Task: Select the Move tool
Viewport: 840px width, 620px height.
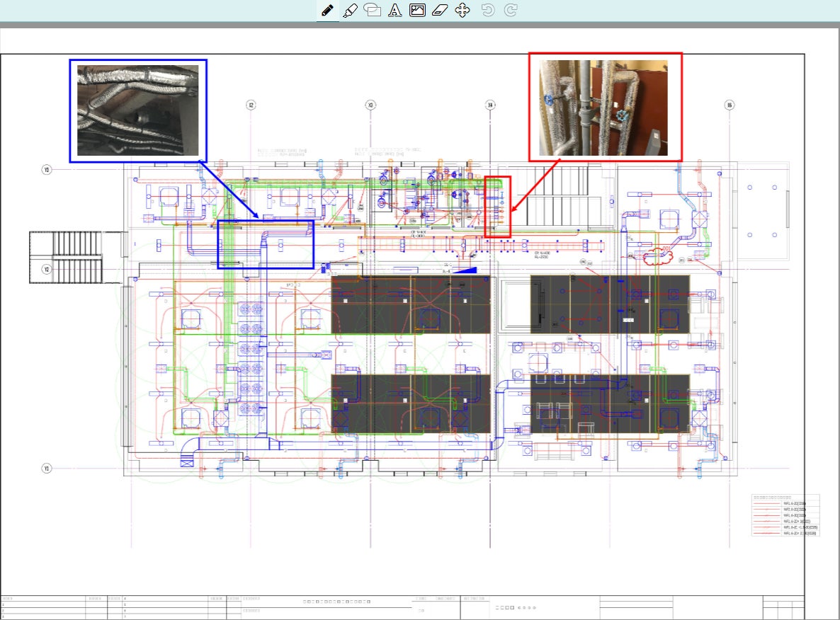Action: coord(462,10)
